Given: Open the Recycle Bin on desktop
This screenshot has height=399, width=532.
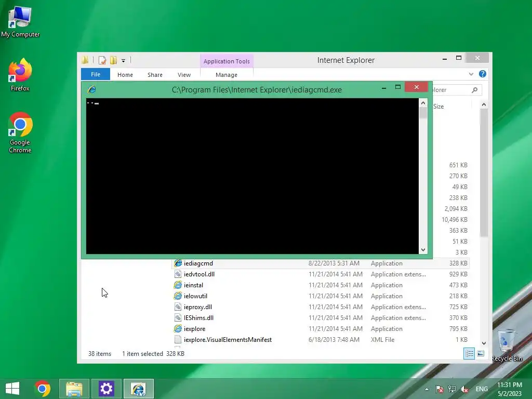Looking at the screenshot, I should [507, 345].
